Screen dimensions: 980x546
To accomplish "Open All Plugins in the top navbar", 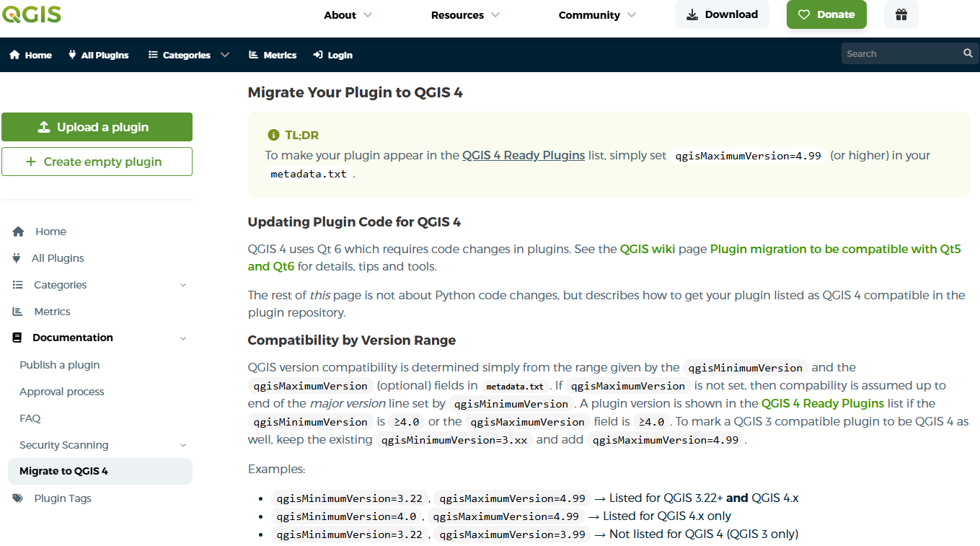I will 98,55.
